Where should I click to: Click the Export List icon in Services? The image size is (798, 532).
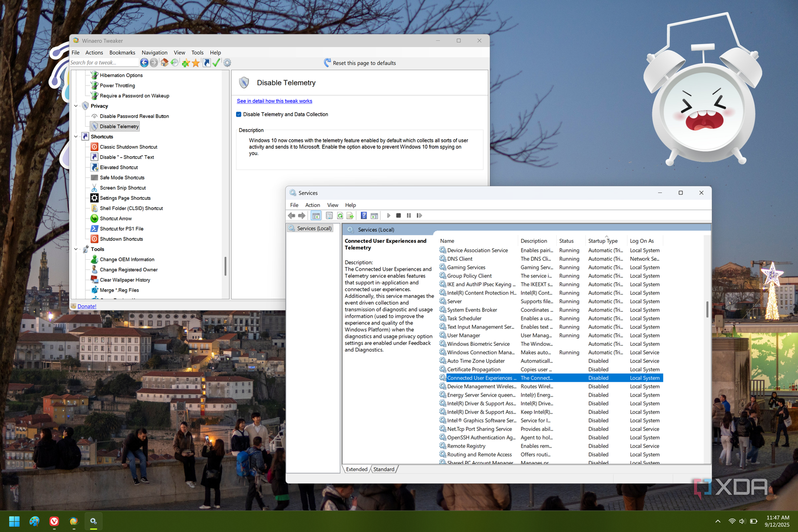coord(350,216)
